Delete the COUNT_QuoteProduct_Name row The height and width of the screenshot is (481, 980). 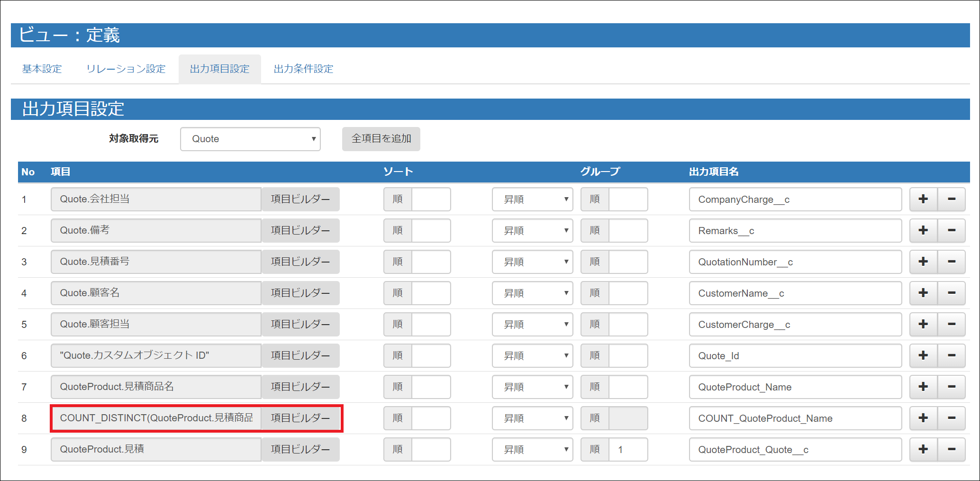click(x=952, y=418)
